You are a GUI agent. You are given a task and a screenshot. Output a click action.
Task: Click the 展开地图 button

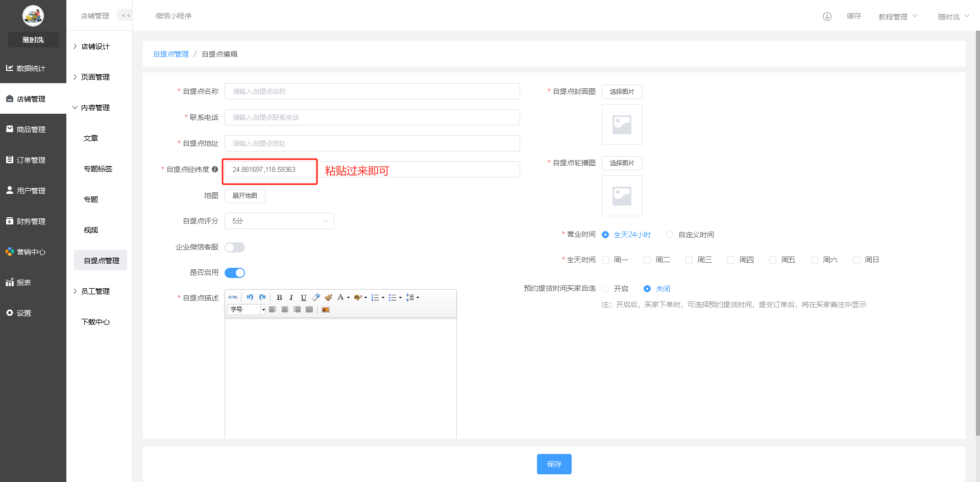[245, 196]
